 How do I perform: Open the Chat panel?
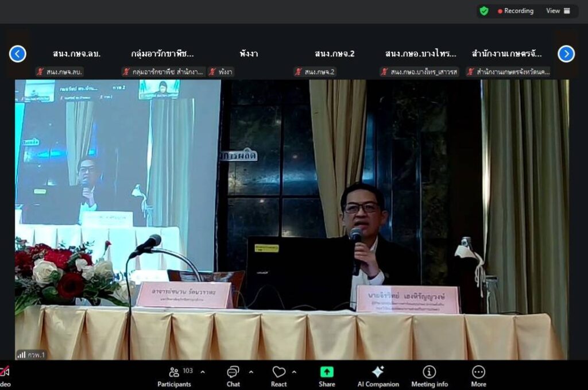coord(233,376)
